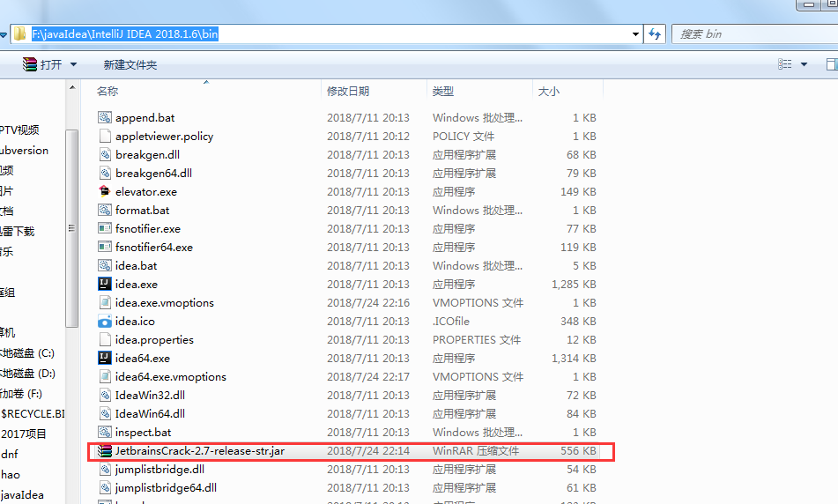Click the idea.bat file icon

pyautogui.click(x=105, y=265)
